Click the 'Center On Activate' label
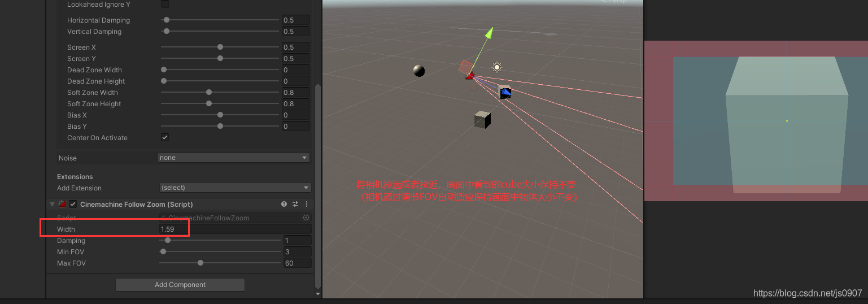This screenshot has height=304, width=868. (x=97, y=138)
